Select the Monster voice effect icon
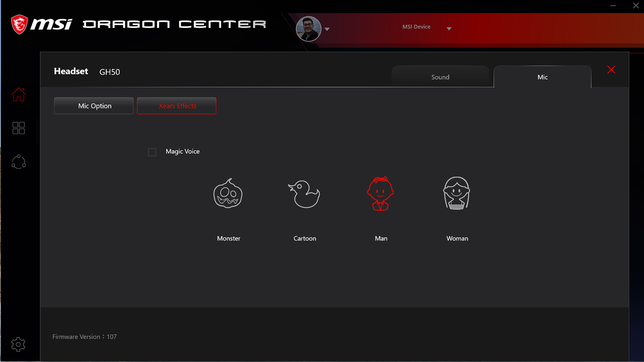 point(228,193)
